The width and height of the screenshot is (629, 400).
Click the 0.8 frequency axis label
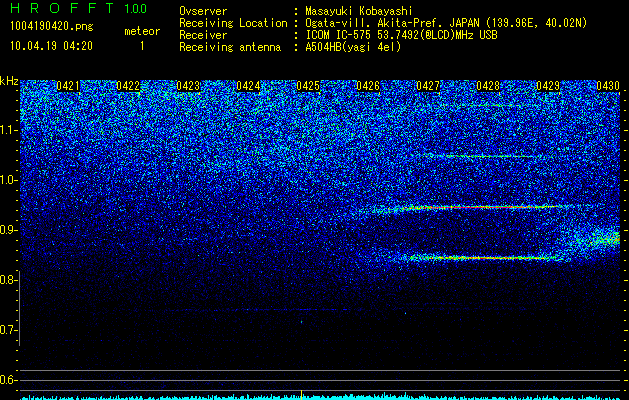point(8,280)
